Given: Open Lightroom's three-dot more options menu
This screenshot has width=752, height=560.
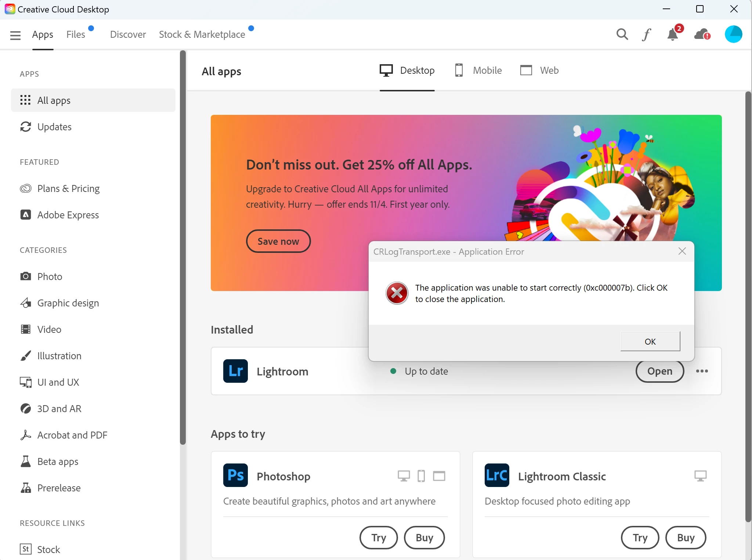Looking at the screenshot, I should pyautogui.click(x=702, y=371).
